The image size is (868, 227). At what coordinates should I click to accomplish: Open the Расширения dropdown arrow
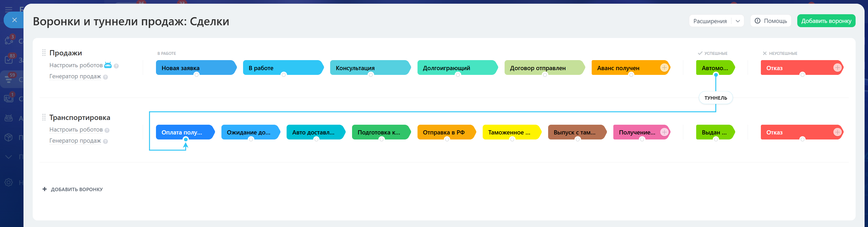click(x=738, y=21)
